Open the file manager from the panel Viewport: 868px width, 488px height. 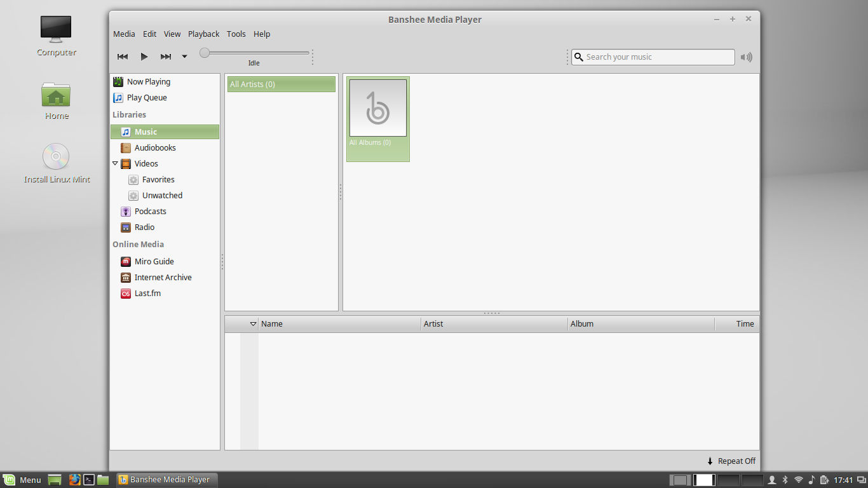[x=103, y=480]
